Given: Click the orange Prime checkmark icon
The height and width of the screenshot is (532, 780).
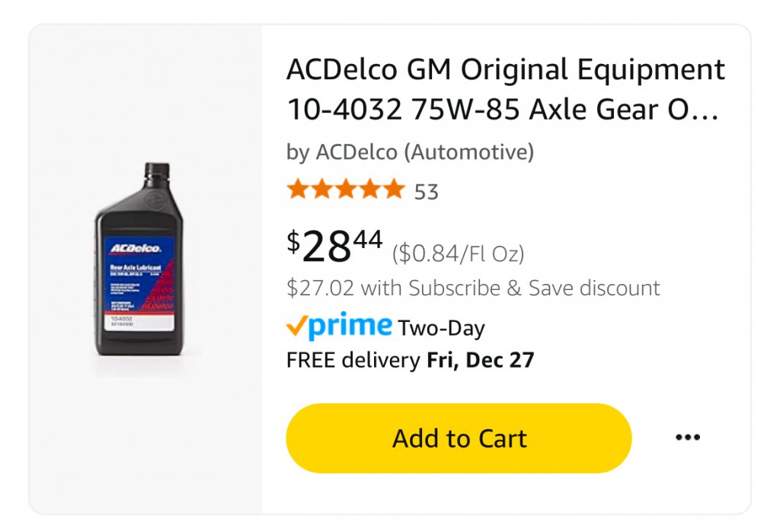Looking at the screenshot, I should [296, 327].
